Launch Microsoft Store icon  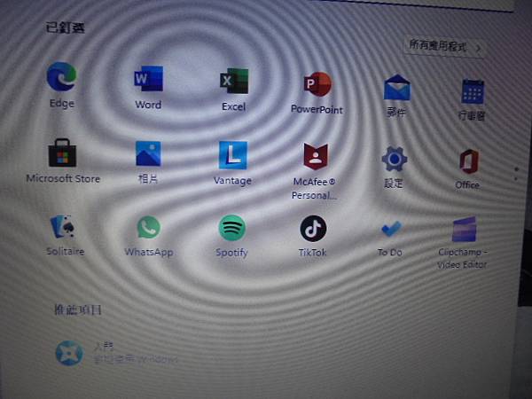click(x=62, y=153)
